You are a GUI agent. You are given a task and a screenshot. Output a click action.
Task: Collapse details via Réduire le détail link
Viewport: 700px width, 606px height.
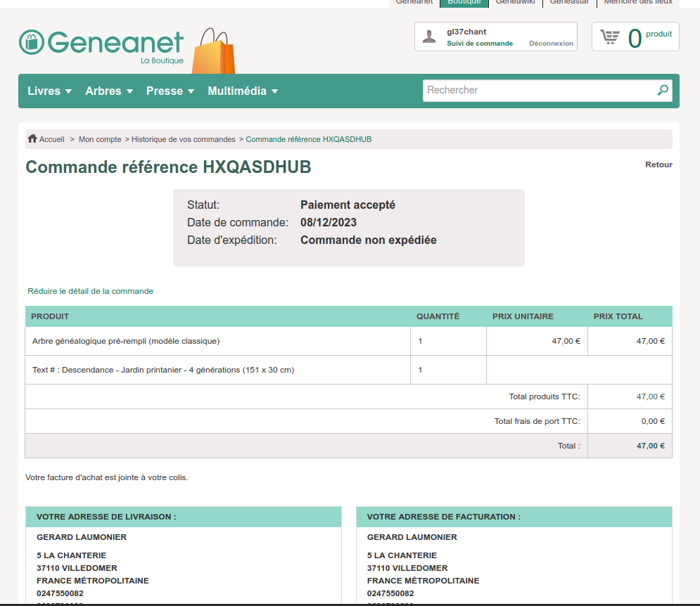click(x=90, y=291)
